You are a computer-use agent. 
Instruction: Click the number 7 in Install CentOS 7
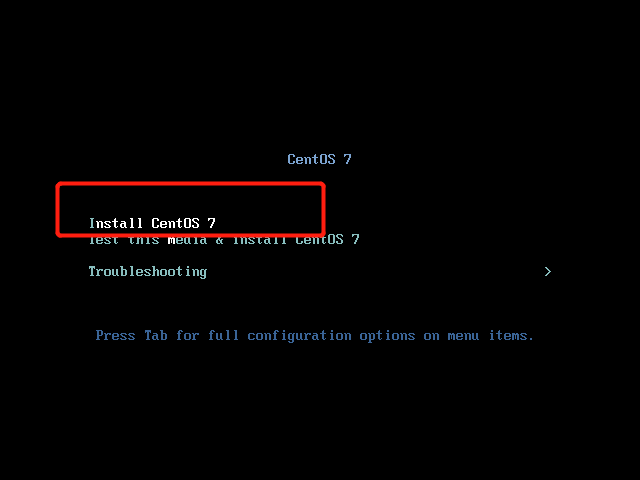click(x=211, y=223)
